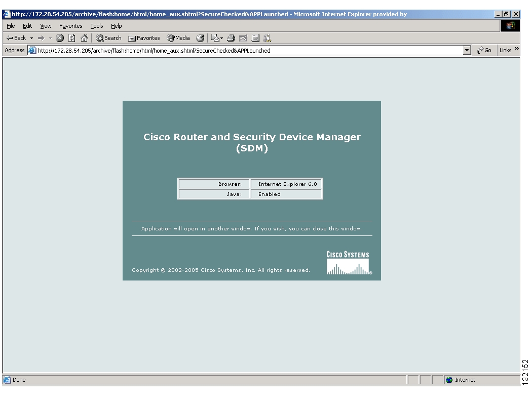Open the Address bar dropdown list

(x=467, y=51)
